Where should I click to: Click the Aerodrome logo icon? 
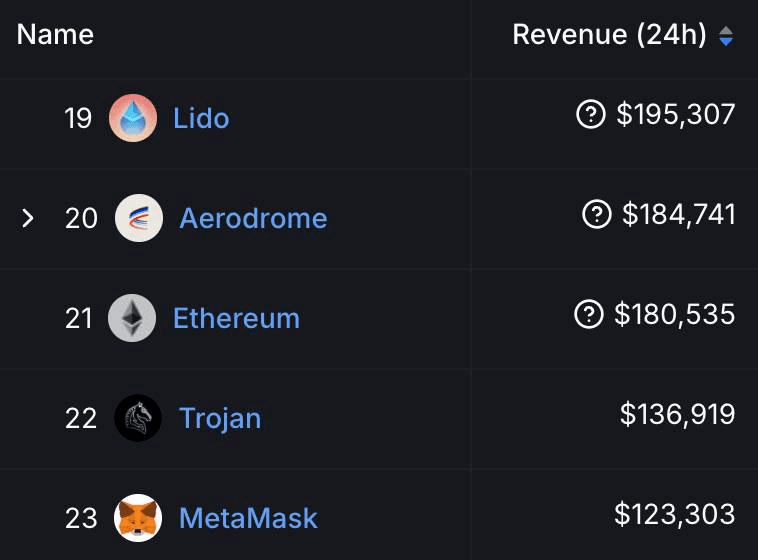(139, 218)
